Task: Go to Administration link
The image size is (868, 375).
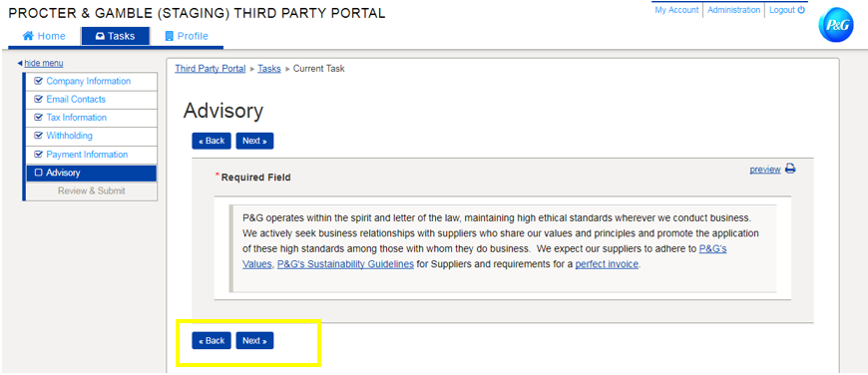Action: coord(733,10)
